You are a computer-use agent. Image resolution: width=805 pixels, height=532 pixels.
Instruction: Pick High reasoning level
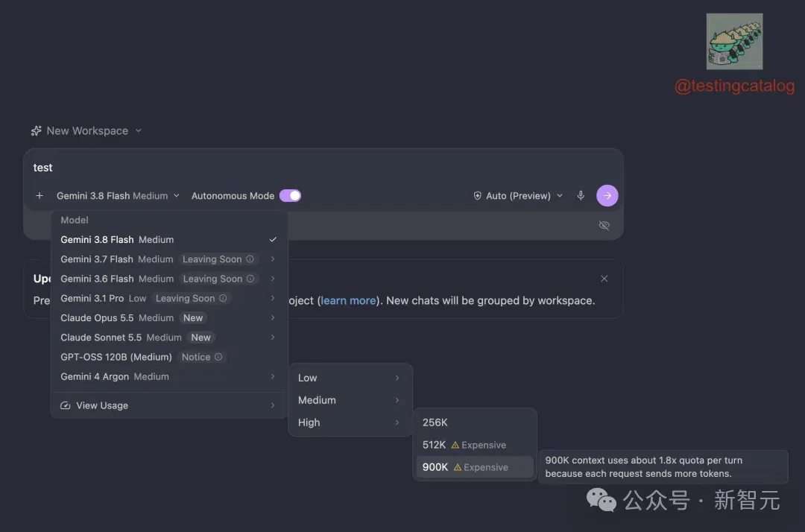350,422
